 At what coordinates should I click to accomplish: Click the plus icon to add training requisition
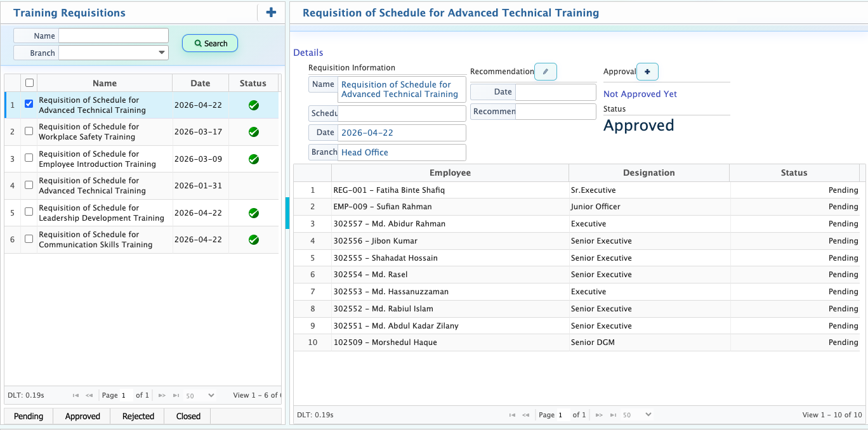click(271, 13)
